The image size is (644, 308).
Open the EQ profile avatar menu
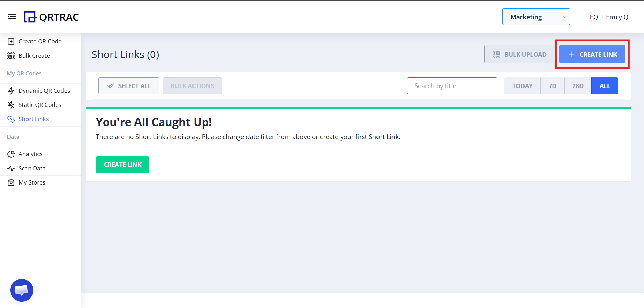pos(593,17)
